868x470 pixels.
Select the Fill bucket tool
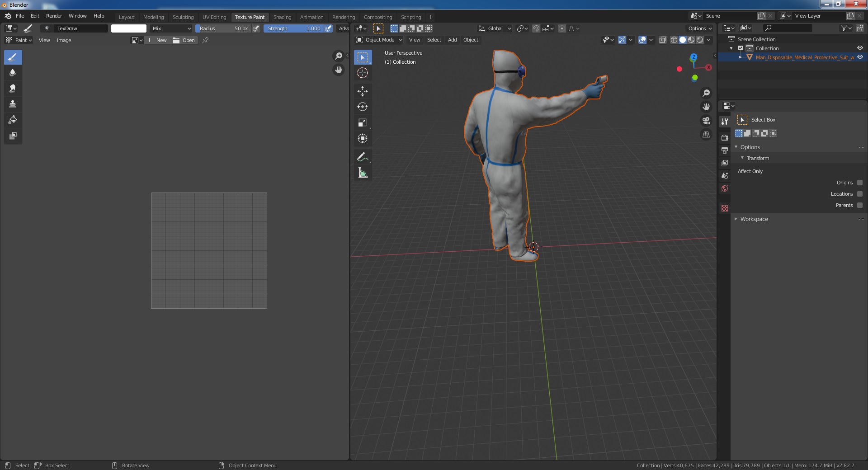13,120
